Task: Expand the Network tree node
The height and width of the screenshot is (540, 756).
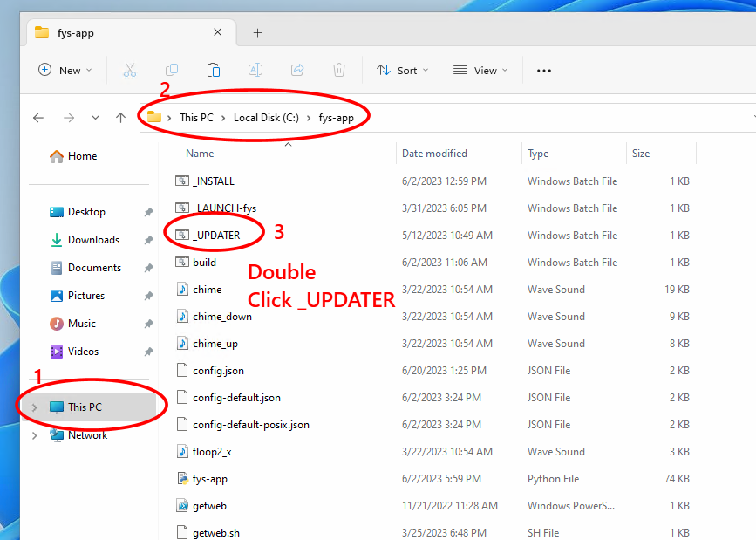Action: click(x=34, y=435)
